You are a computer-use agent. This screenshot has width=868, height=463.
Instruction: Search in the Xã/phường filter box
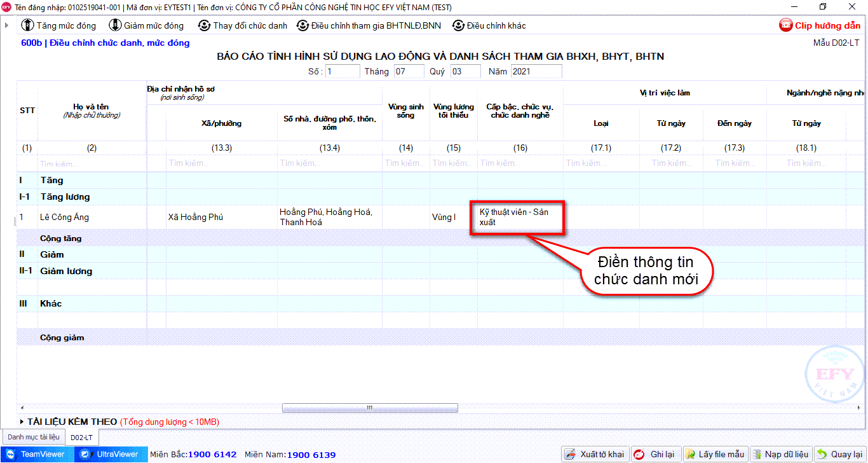point(221,163)
